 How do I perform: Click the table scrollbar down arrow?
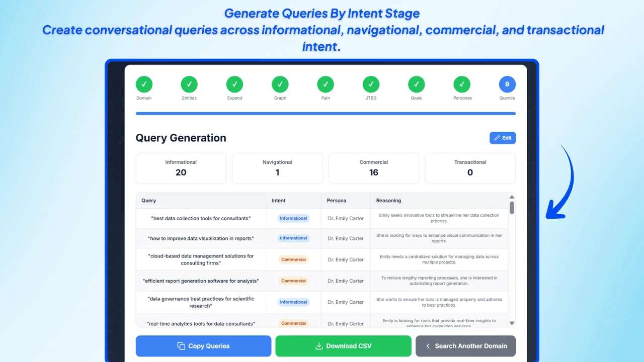pyautogui.click(x=512, y=323)
